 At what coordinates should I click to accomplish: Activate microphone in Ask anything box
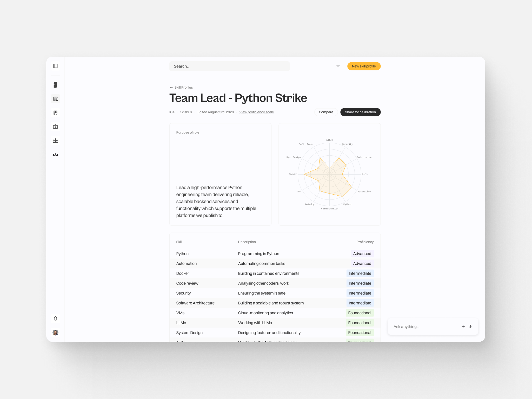pyautogui.click(x=470, y=327)
